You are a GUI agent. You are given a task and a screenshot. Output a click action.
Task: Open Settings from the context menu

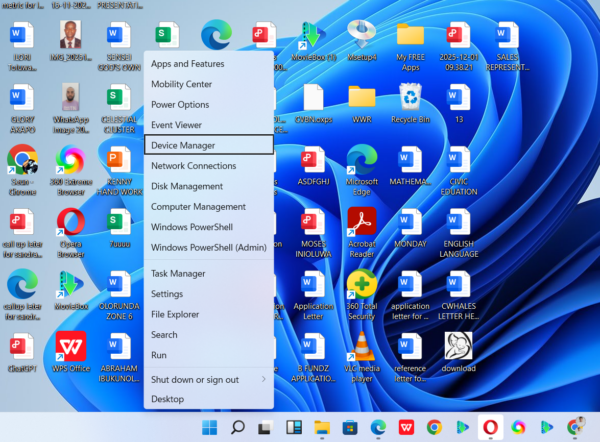point(167,294)
